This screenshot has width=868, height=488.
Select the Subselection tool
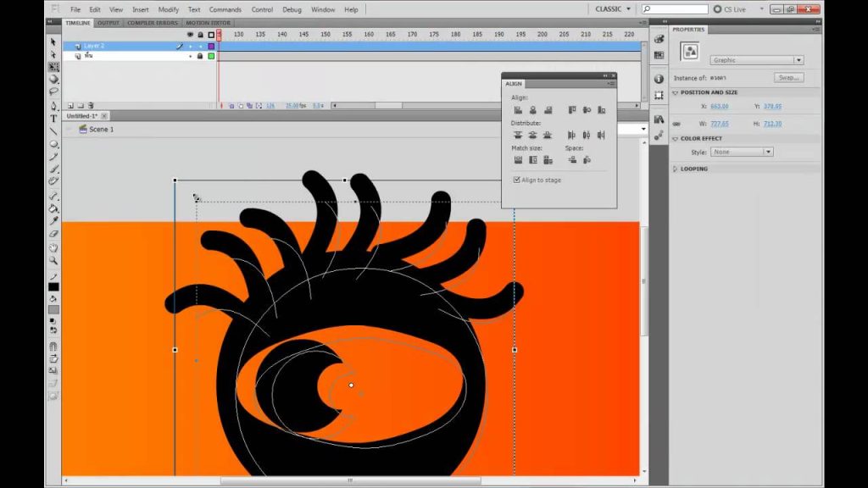point(53,54)
